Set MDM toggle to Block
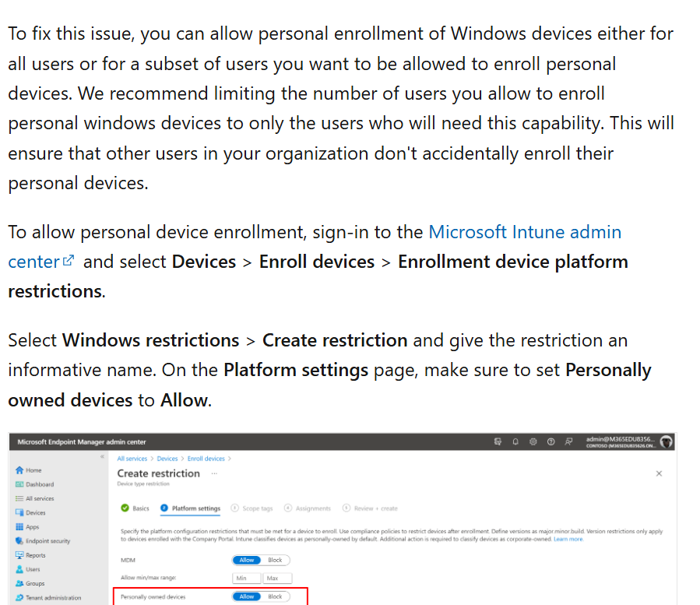This screenshot has height=605, width=700. (x=275, y=560)
